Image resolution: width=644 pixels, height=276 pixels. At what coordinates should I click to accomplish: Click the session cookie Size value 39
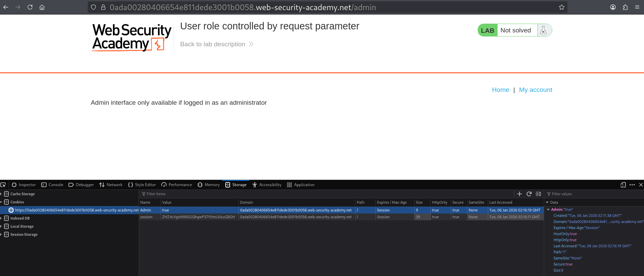[422, 217]
